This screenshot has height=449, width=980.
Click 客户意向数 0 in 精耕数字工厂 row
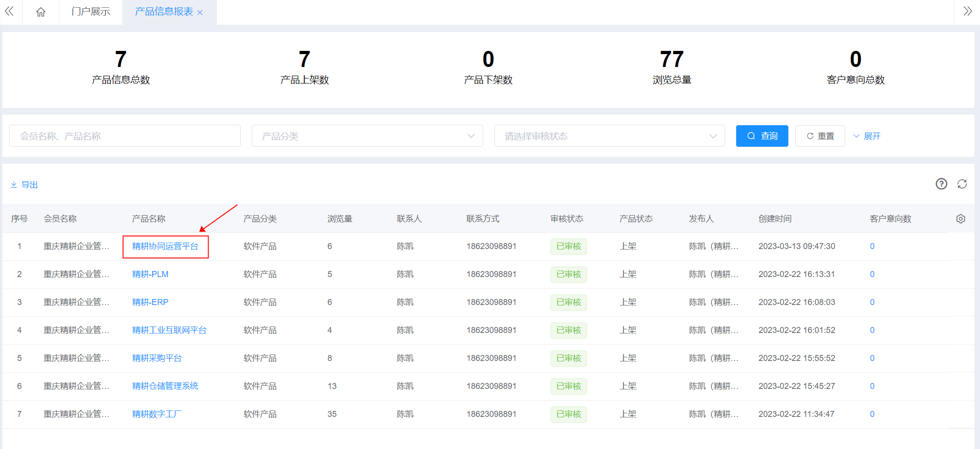872,414
